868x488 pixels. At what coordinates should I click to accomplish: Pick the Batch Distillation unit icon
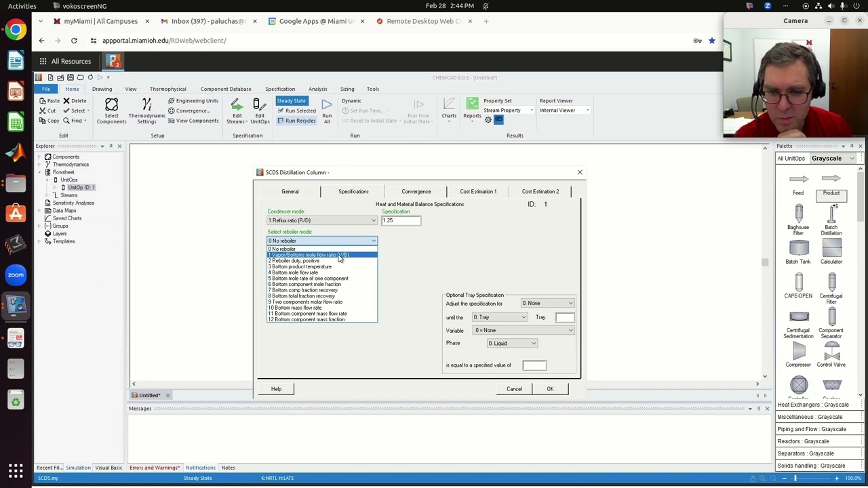coord(831,213)
